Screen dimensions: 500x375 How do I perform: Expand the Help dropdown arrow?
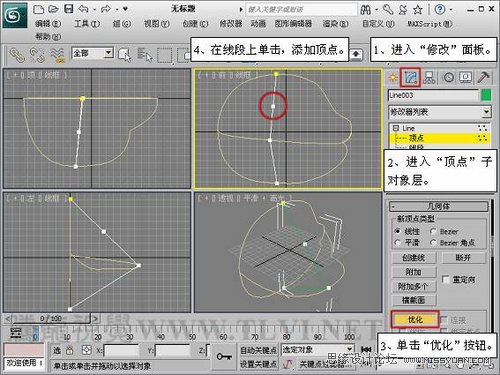[451, 9]
